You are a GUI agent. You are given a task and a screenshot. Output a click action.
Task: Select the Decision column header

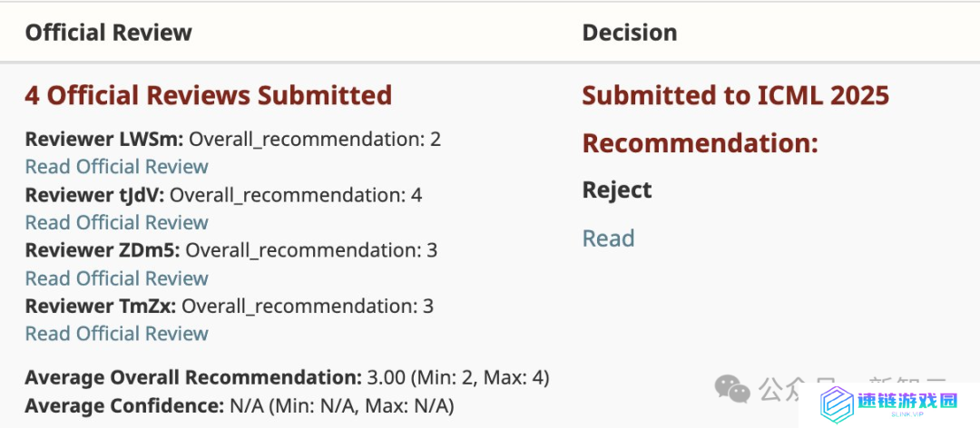click(630, 33)
